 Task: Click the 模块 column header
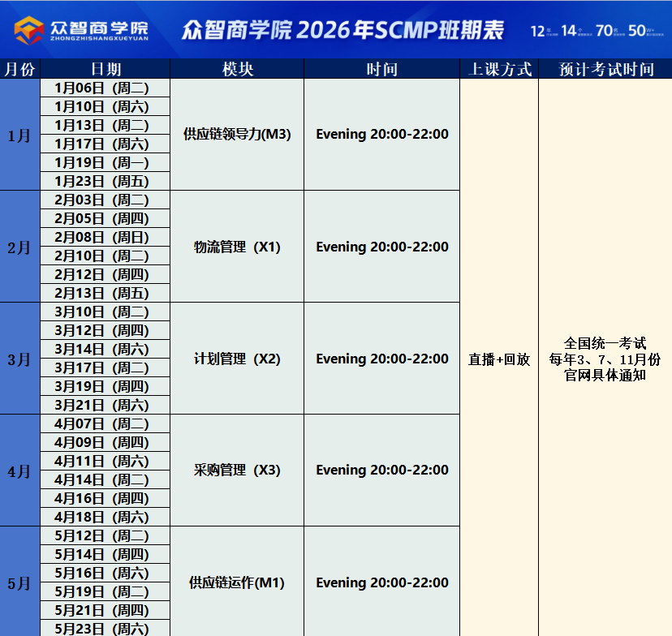pyautogui.click(x=237, y=69)
